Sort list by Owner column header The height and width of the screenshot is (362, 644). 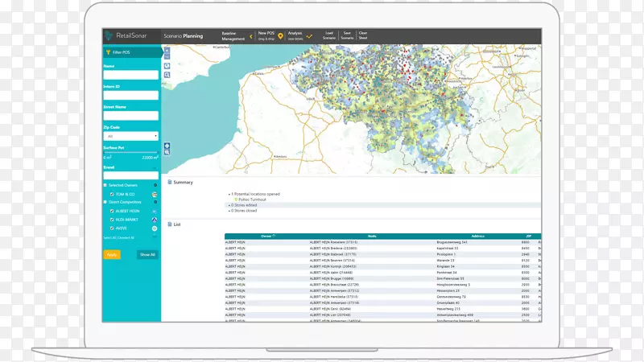click(266, 236)
